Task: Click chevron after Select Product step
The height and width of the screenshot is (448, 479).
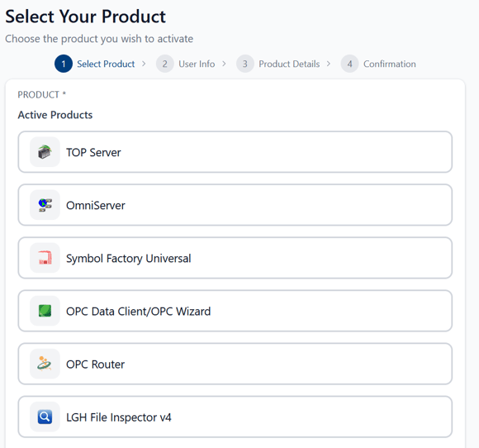Action: point(144,64)
